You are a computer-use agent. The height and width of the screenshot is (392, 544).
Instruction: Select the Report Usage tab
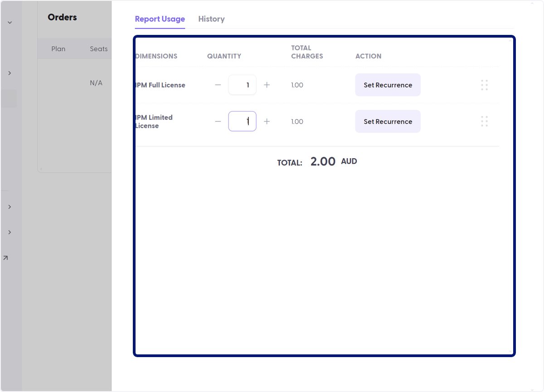coord(160,19)
